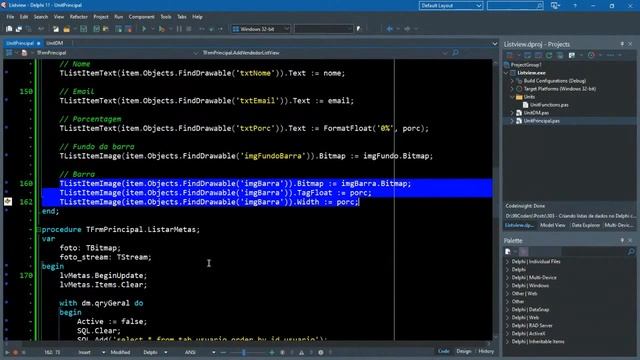Click the zoom out minus icon

tap(223, 352)
